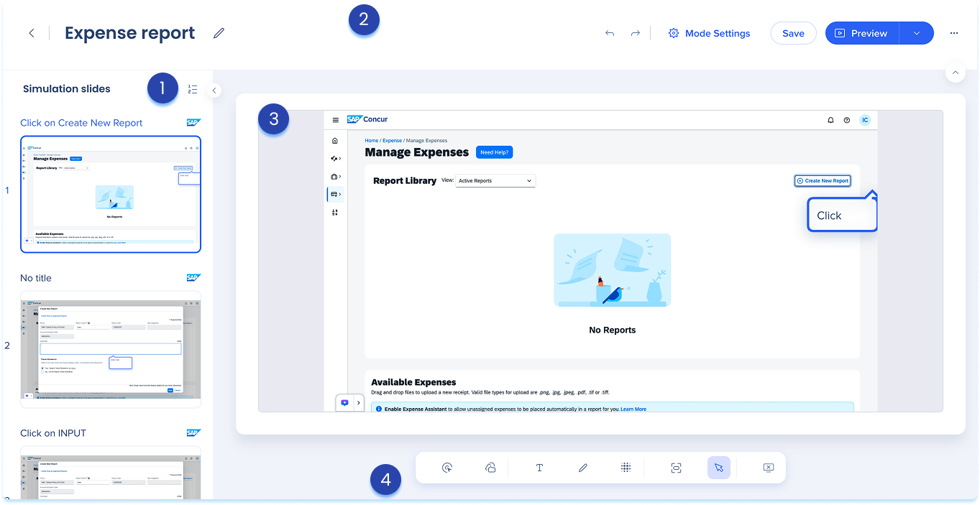This screenshot has height=505, width=980.
Task: Select the pencil draw tool in bottom toolbar
Action: 583,468
